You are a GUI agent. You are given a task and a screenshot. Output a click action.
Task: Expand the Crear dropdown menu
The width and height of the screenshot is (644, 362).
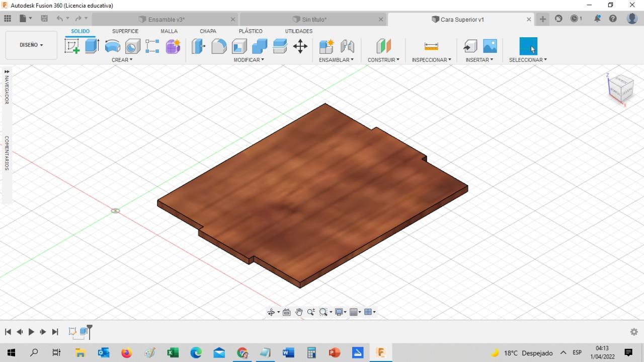point(122,60)
